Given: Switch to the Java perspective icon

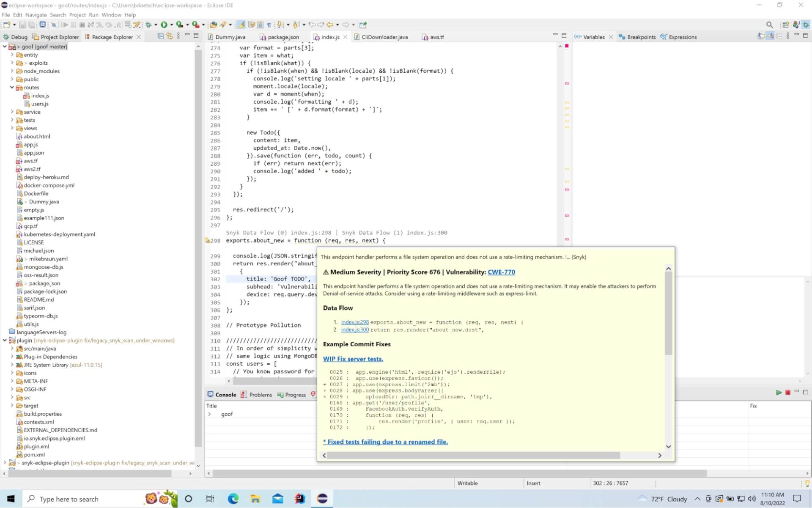Looking at the screenshot, I should 796,25.
